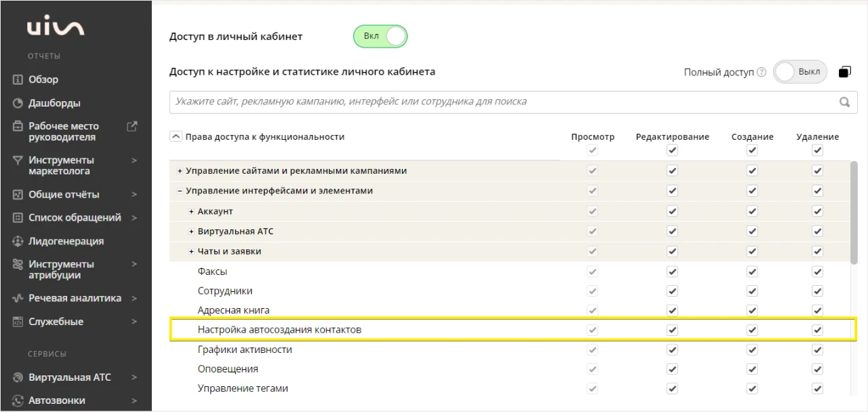
Task: Collapse Права доступа к функциональности section
Action: click(x=176, y=136)
